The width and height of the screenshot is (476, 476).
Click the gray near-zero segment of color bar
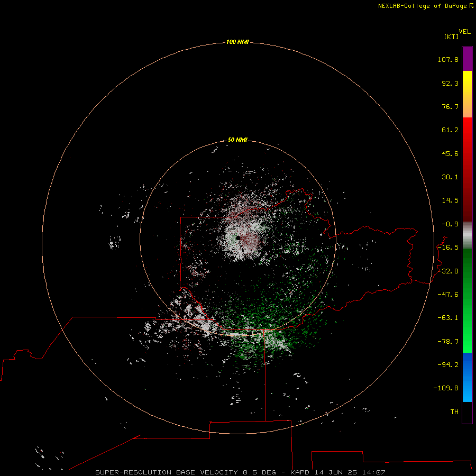(x=467, y=235)
